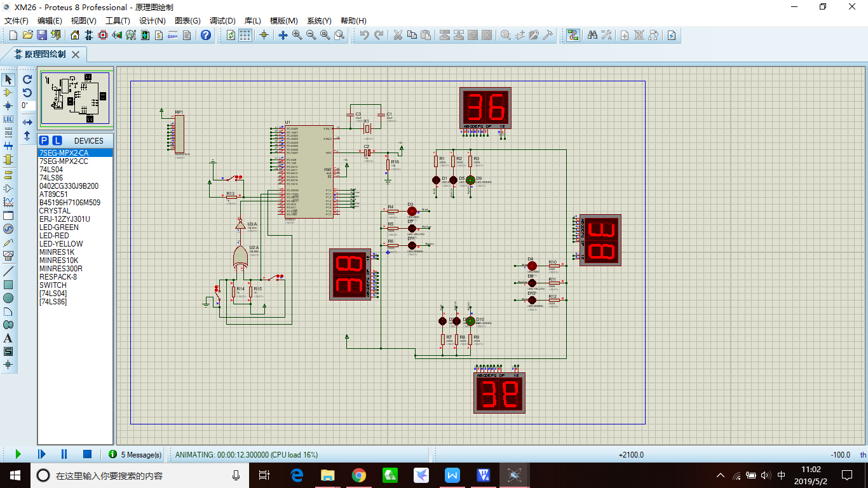Click the horizontal flip (X-Mirror) icon

point(27,122)
